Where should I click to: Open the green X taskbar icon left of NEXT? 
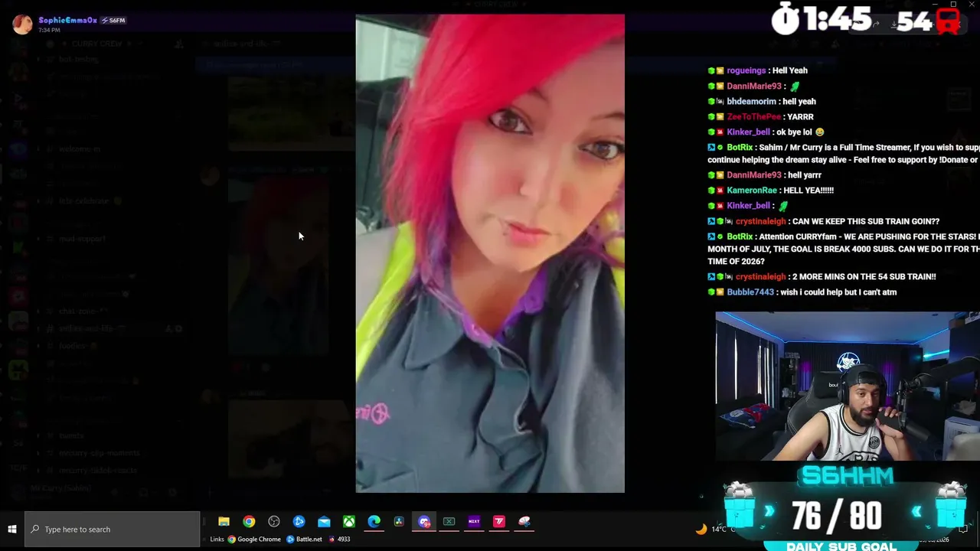pos(449,522)
